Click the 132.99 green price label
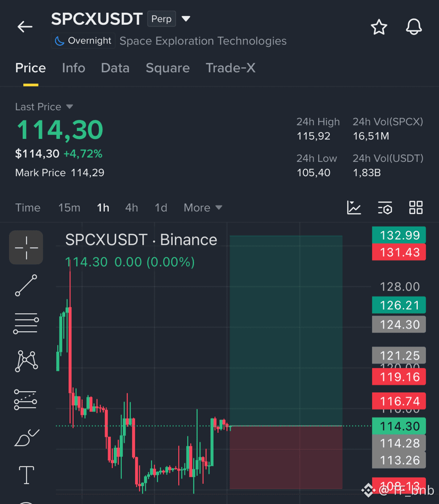Image resolution: width=439 pixels, height=504 pixels. click(x=399, y=235)
